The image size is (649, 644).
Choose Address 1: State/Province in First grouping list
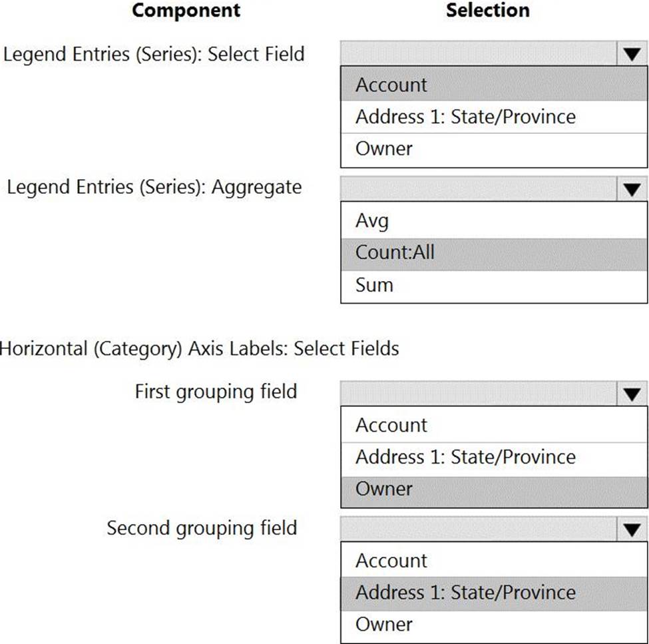[x=493, y=458]
